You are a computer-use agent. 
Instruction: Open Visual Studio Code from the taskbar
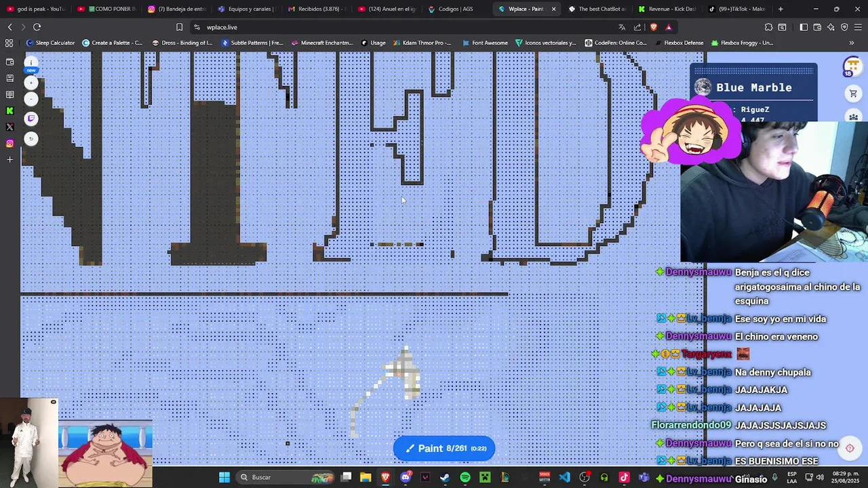(564, 477)
